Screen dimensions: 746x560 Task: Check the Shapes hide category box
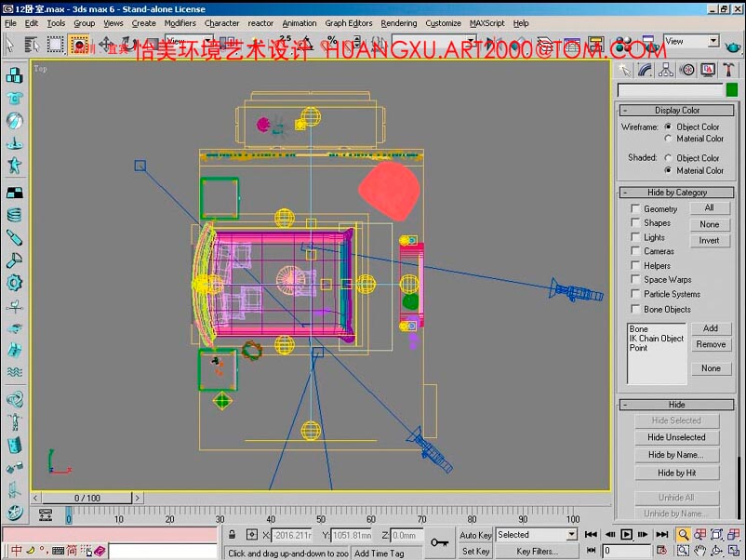tap(634, 222)
